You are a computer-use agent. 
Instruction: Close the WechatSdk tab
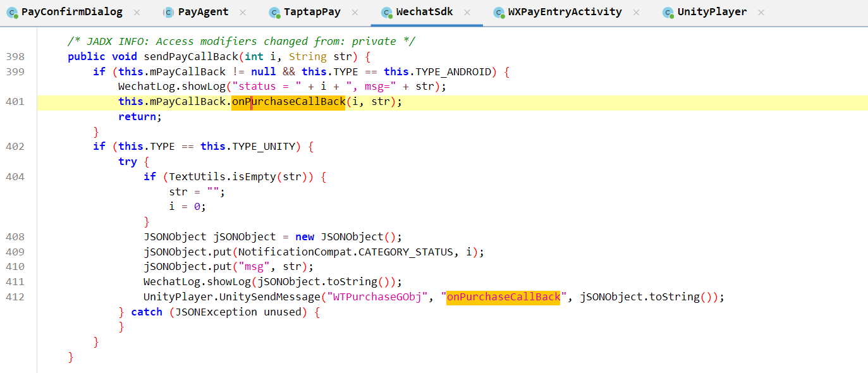pos(467,12)
